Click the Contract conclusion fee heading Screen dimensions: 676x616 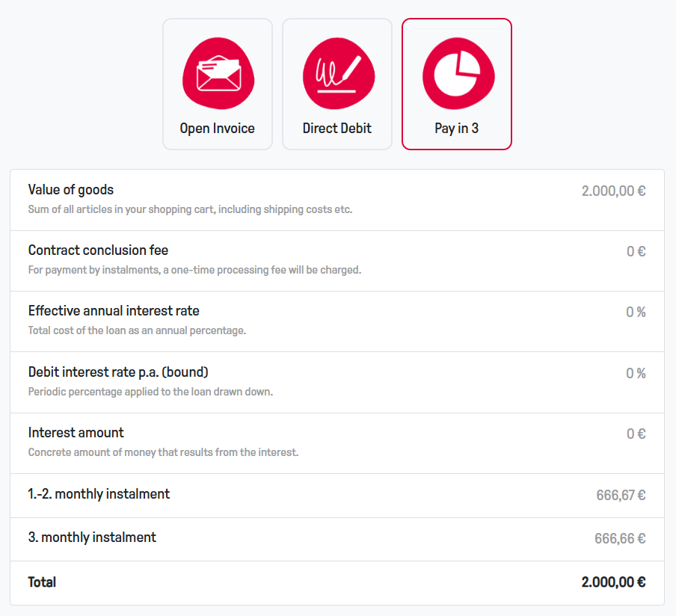(x=98, y=250)
